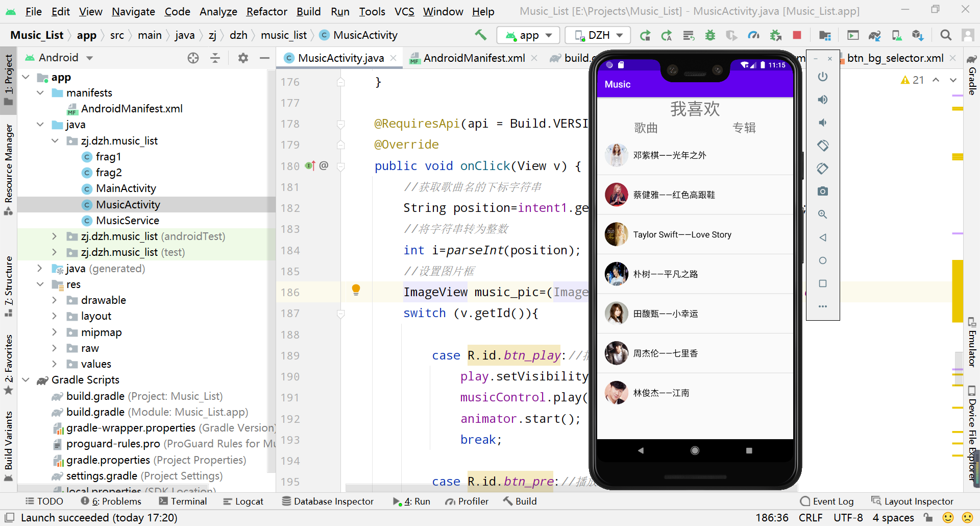
Task: Open the Refactor menu
Action: [266, 11]
